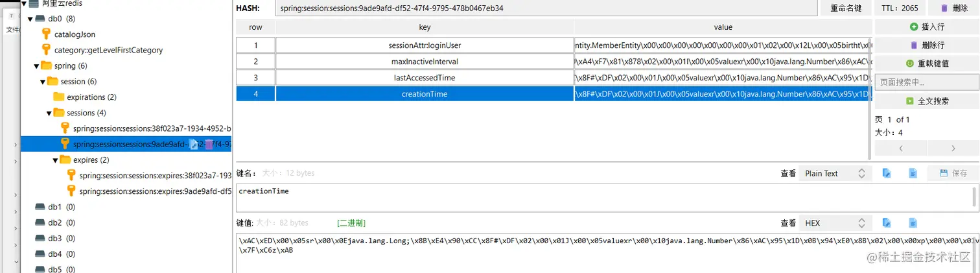Click the purple trash icon on selected key row
Screen dimensions: 980x273
tap(209, 144)
